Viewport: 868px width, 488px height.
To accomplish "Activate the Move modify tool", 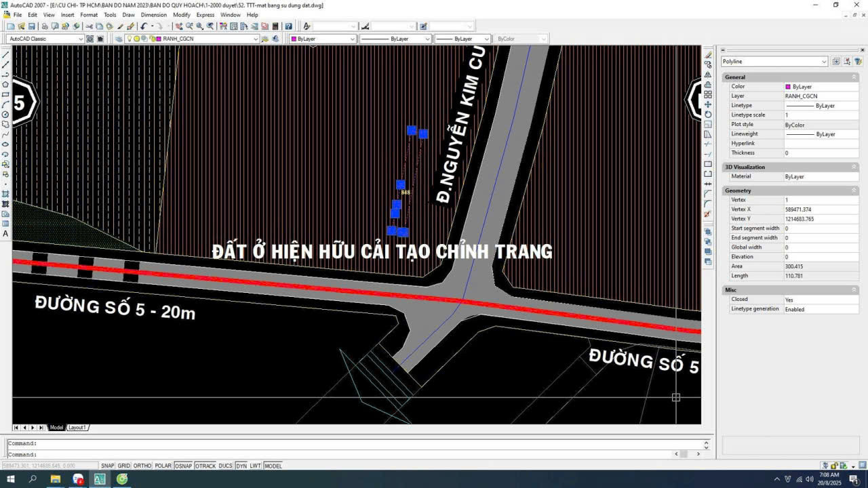I will coord(708,104).
